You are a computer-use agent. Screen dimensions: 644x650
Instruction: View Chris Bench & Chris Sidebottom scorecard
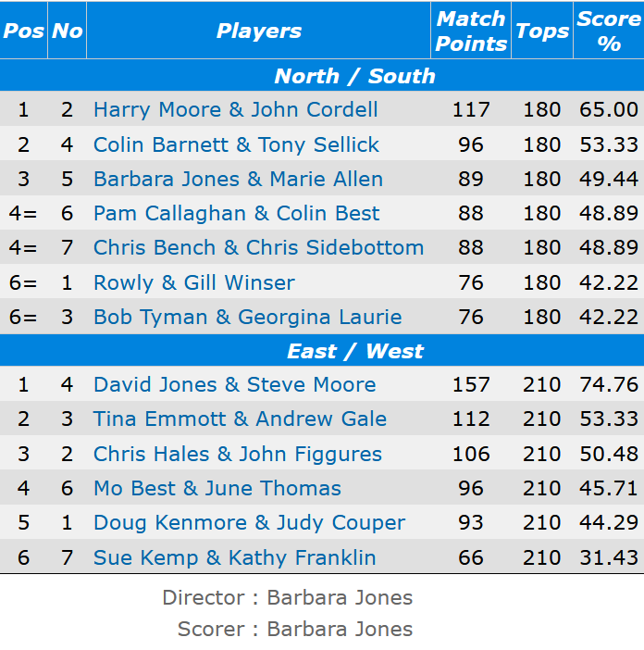click(x=258, y=247)
